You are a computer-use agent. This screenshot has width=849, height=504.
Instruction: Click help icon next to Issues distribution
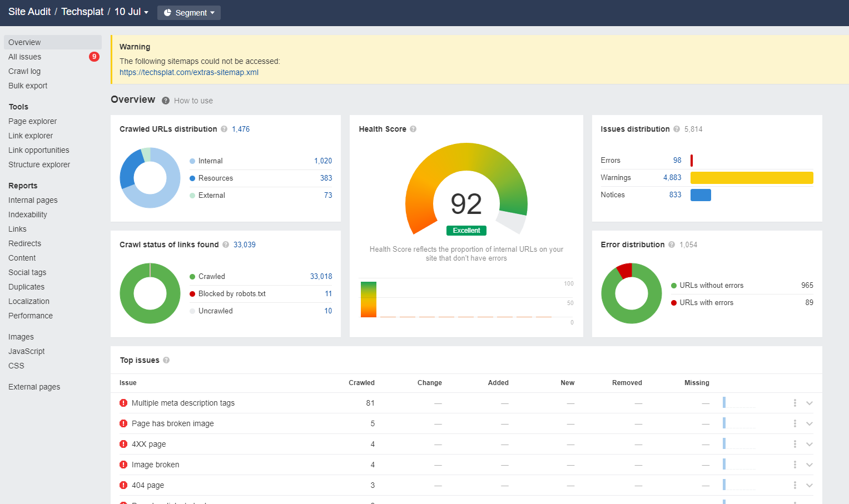677,129
